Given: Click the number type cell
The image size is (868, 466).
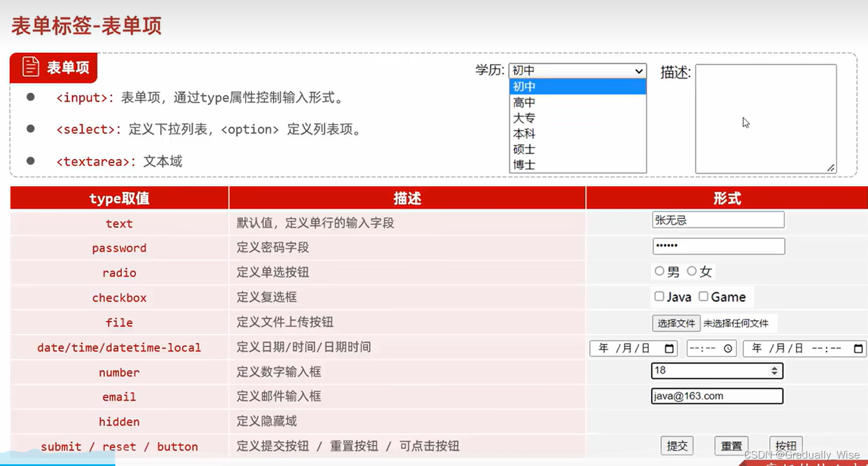Looking at the screenshot, I should coord(119,373).
